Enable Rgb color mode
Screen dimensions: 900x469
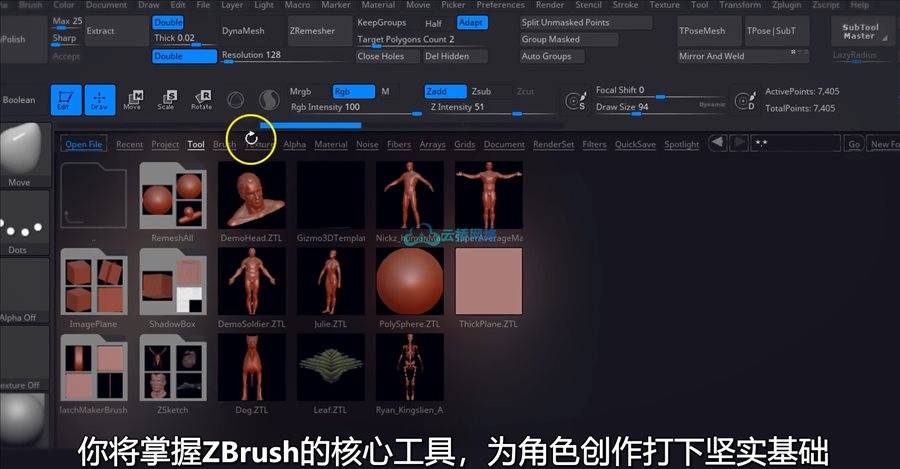click(x=354, y=91)
